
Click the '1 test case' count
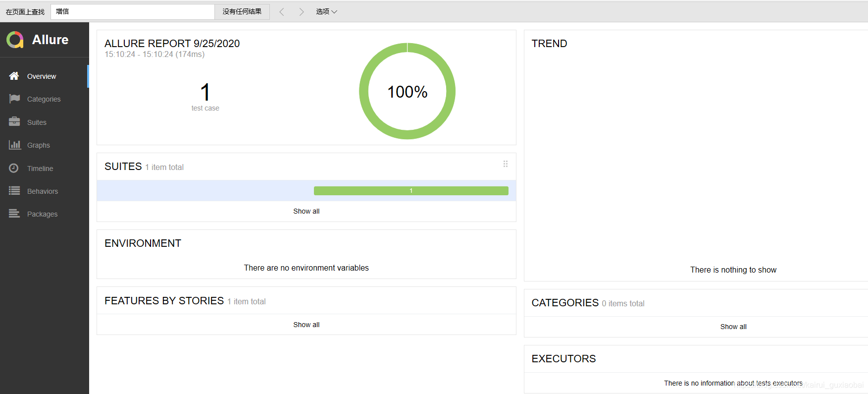[205, 97]
